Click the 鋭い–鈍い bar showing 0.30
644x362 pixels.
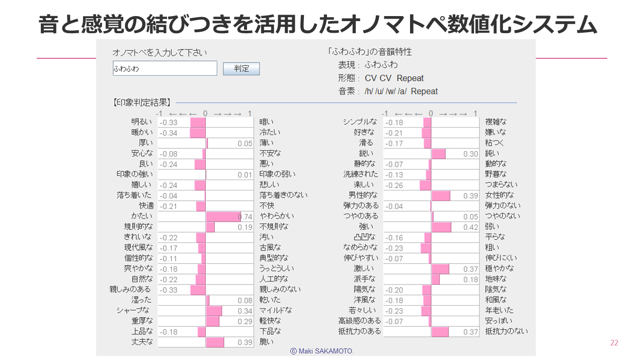point(439,154)
